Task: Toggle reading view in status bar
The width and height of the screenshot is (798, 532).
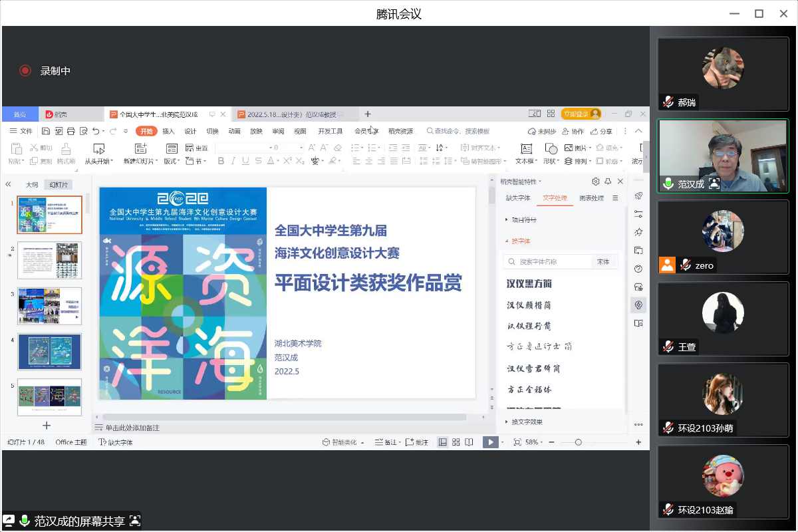Action: (x=469, y=442)
